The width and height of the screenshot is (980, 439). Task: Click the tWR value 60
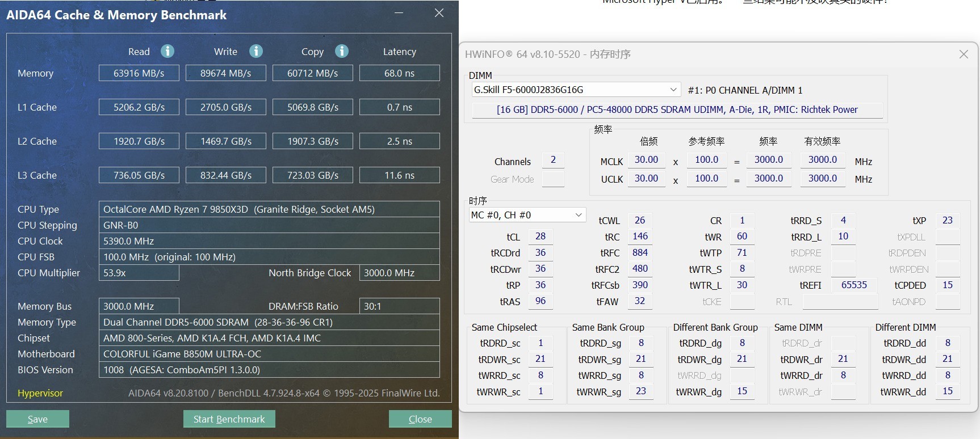(x=742, y=237)
